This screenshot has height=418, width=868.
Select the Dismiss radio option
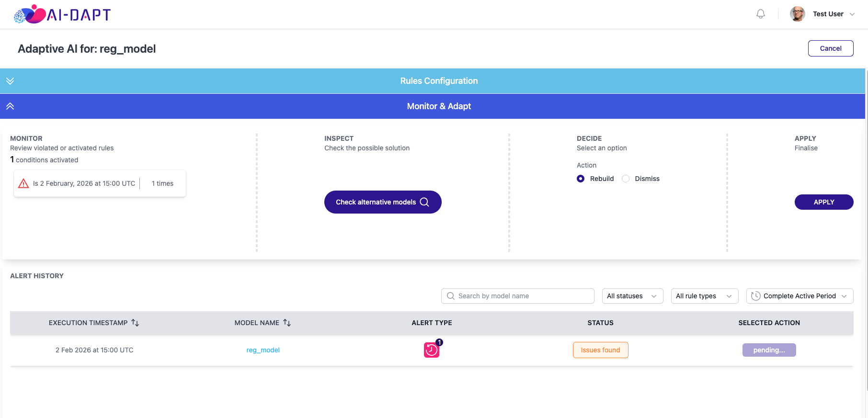point(626,179)
